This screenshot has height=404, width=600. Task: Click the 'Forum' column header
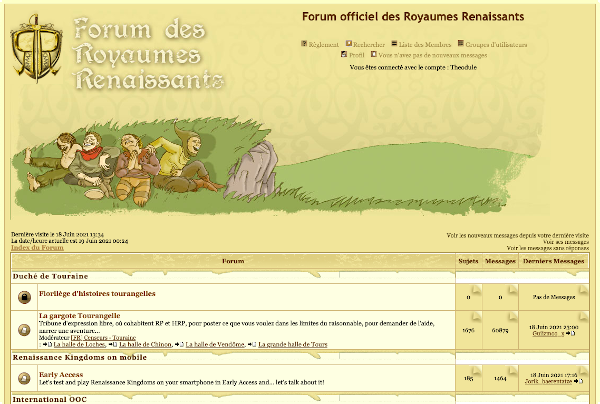pos(233,261)
